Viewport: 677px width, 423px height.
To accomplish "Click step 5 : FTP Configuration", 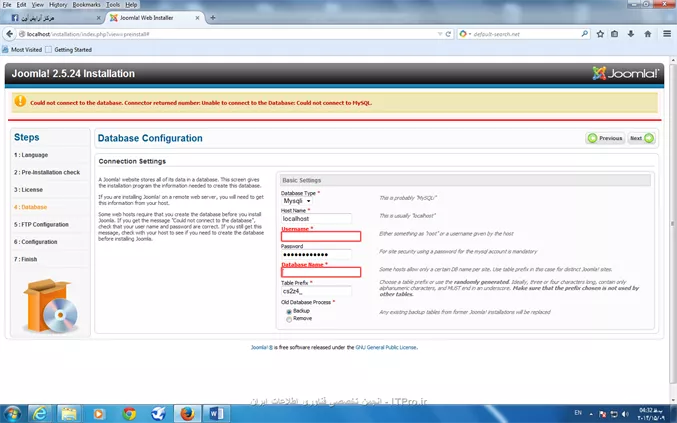I will (x=41, y=224).
